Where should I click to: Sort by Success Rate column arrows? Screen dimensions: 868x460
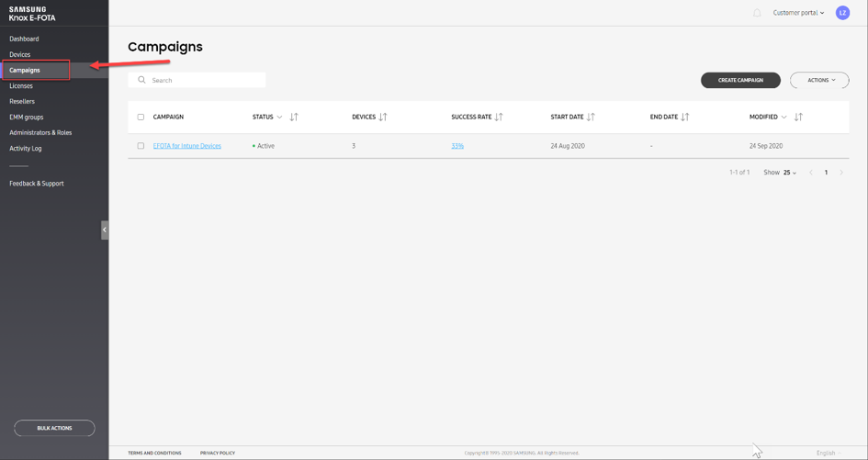click(x=498, y=117)
